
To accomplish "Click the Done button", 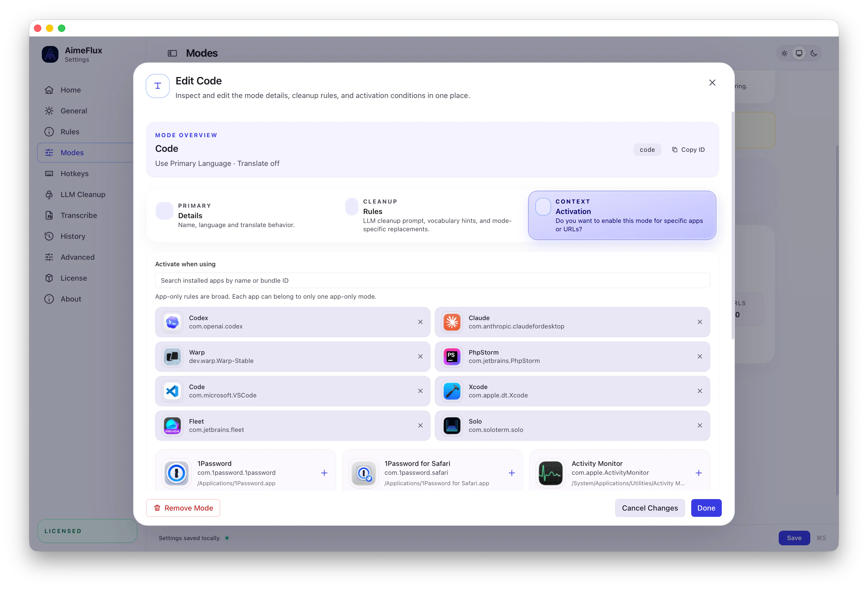I will [x=706, y=508].
